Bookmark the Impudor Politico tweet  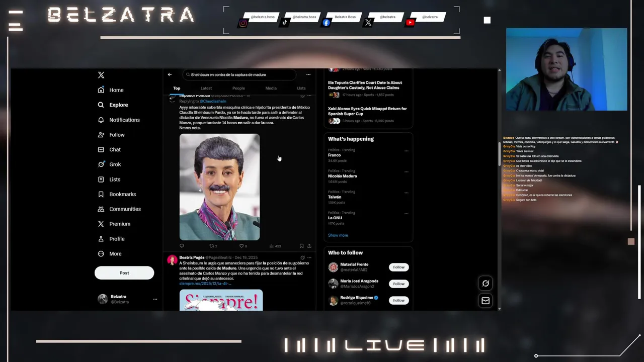(x=301, y=246)
